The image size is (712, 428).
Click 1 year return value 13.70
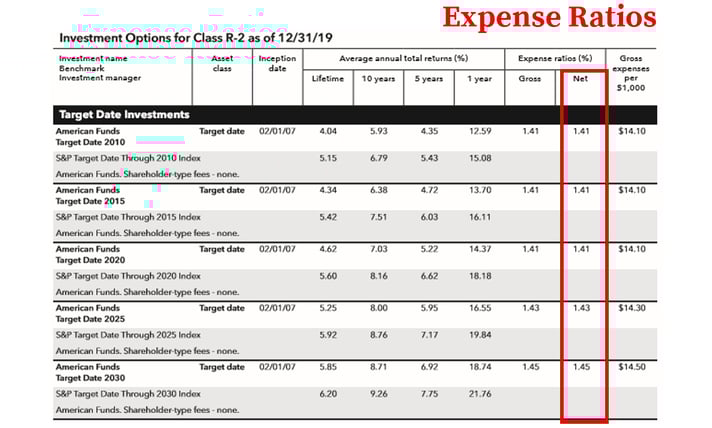pyautogui.click(x=480, y=190)
